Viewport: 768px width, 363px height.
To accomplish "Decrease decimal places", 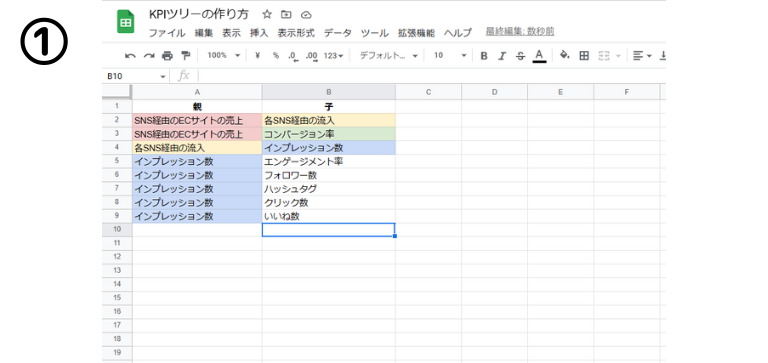I will tap(293, 56).
